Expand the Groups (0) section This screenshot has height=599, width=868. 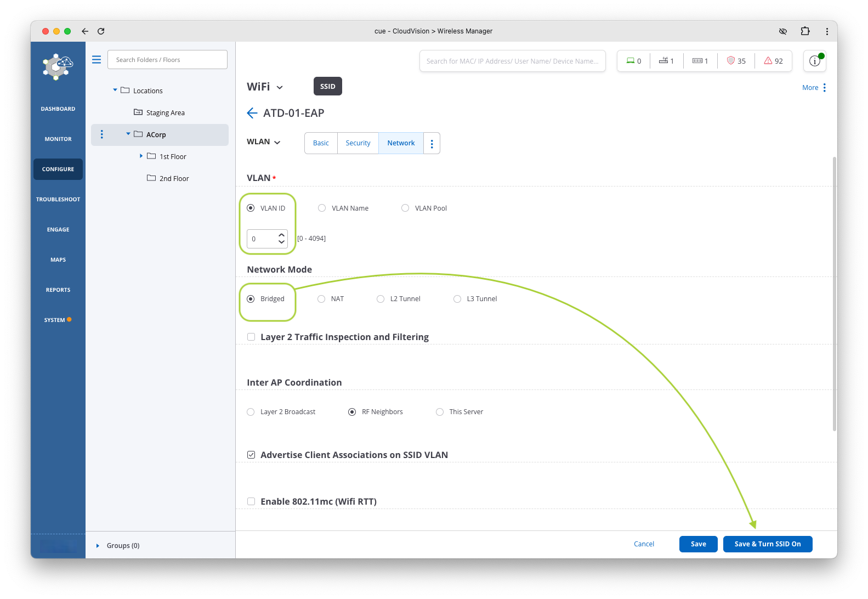pos(98,546)
